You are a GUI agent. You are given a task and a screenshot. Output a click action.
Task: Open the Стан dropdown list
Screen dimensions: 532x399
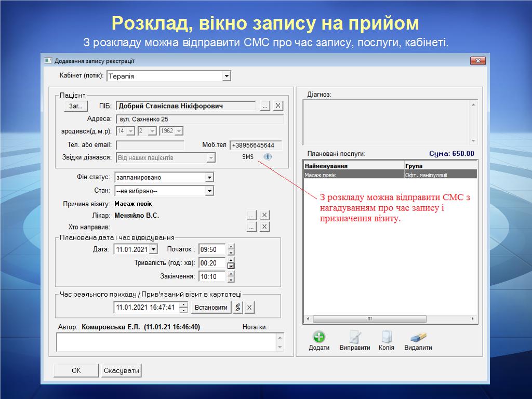click(x=209, y=191)
